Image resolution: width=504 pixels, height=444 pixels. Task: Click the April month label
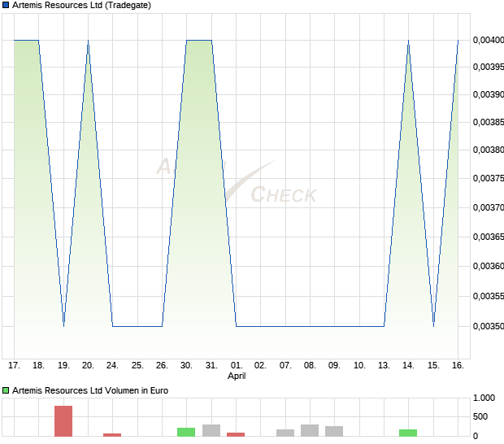pos(237,376)
